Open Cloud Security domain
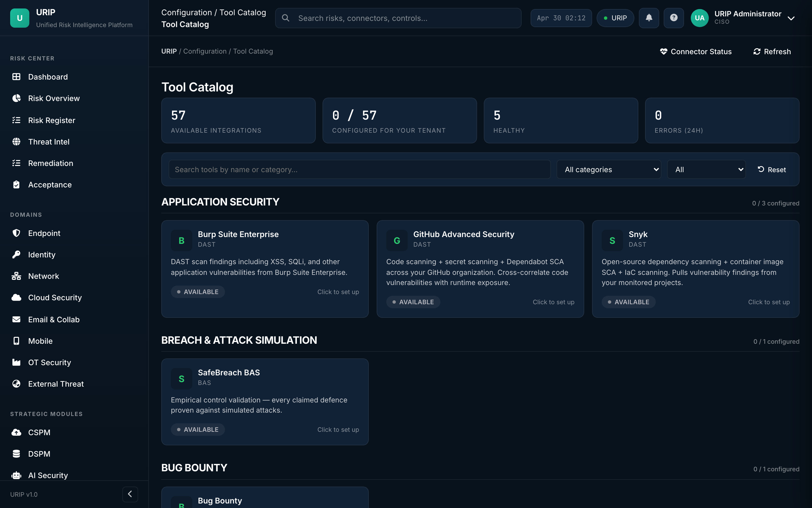Viewport: 812px width, 508px height. (74, 297)
